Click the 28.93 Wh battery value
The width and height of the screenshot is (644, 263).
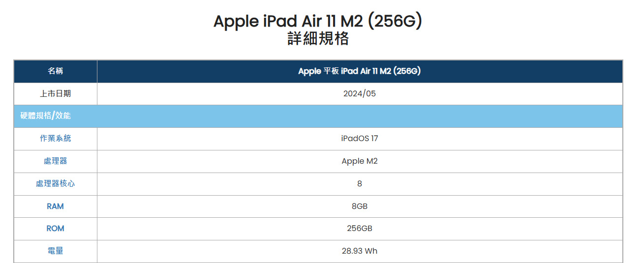pyautogui.click(x=359, y=251)
